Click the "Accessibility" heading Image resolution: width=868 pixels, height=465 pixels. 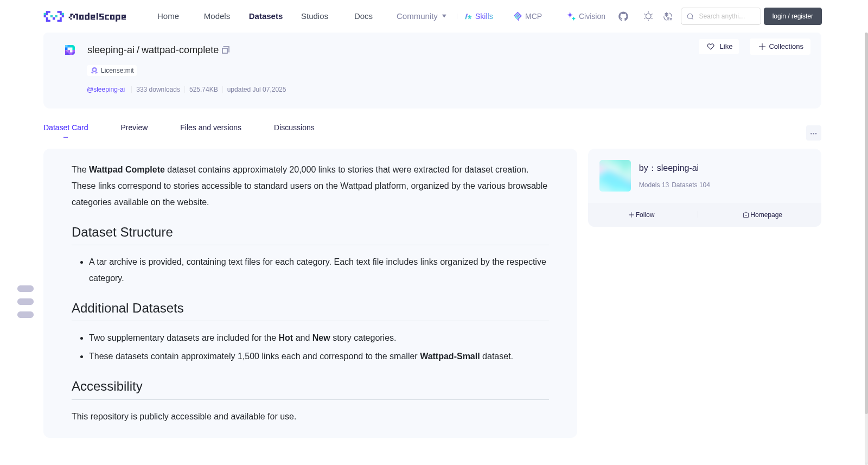click(x=107, y=386)
